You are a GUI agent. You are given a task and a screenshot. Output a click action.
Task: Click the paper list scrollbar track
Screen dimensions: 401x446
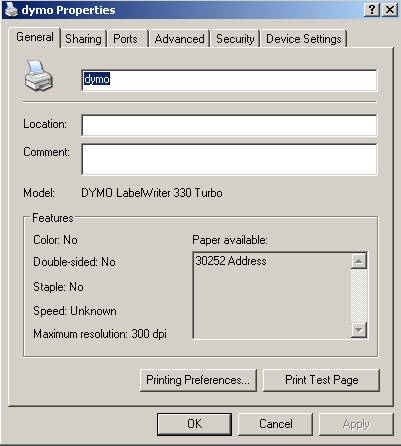tap(359, 295)
